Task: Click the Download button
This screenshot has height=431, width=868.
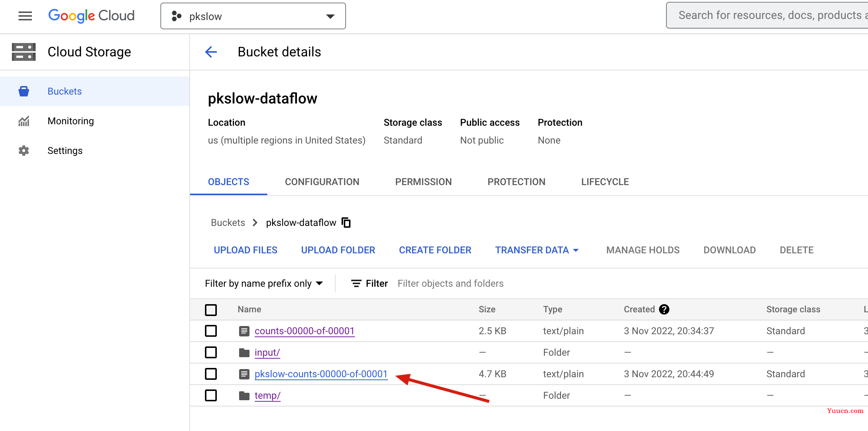Action: pos(730,250)
